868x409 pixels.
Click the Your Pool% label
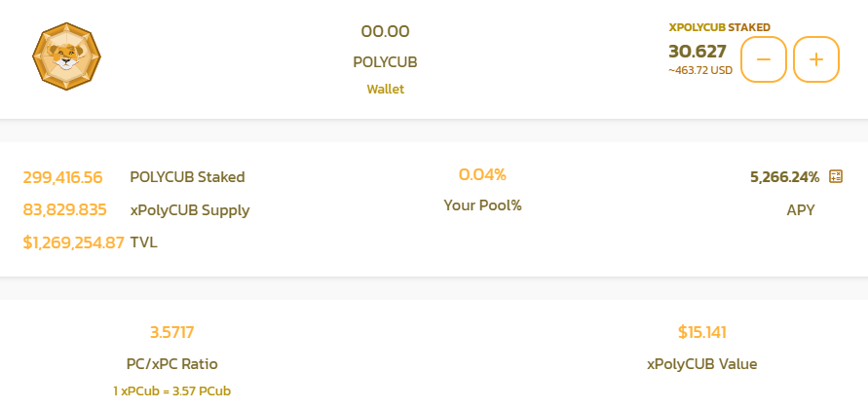482,205
